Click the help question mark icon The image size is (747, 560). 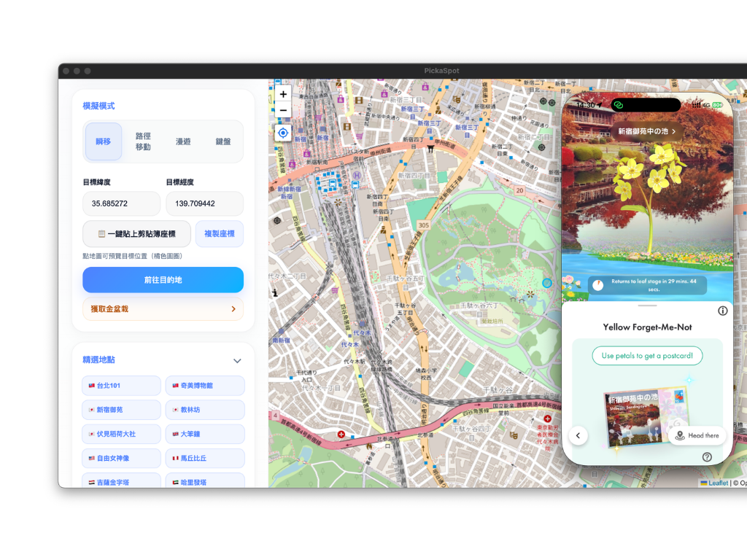coord(707,457)
